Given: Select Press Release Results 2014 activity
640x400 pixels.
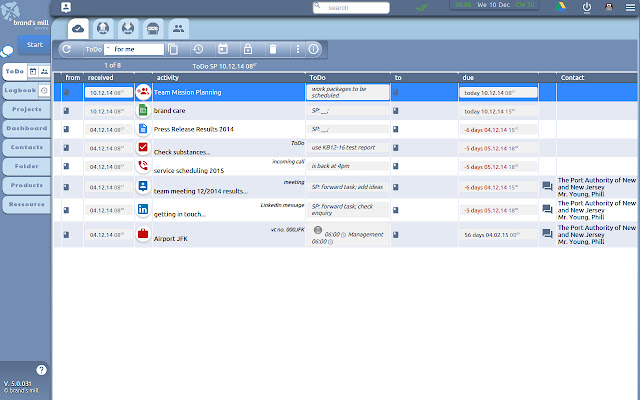Looking at the screenshot, I should pyautogui.click(x=193, y=129).
